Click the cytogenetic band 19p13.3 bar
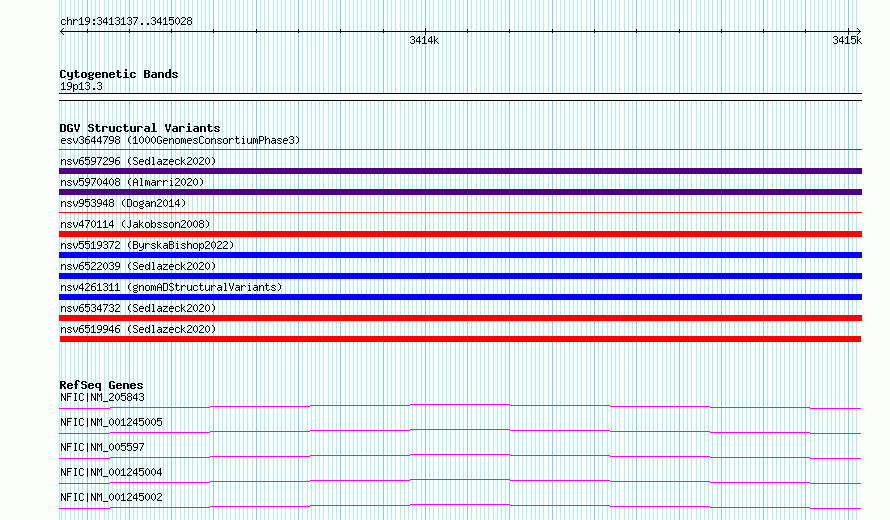Viewport: 890px width, 520px height. (x=460, y=97)
